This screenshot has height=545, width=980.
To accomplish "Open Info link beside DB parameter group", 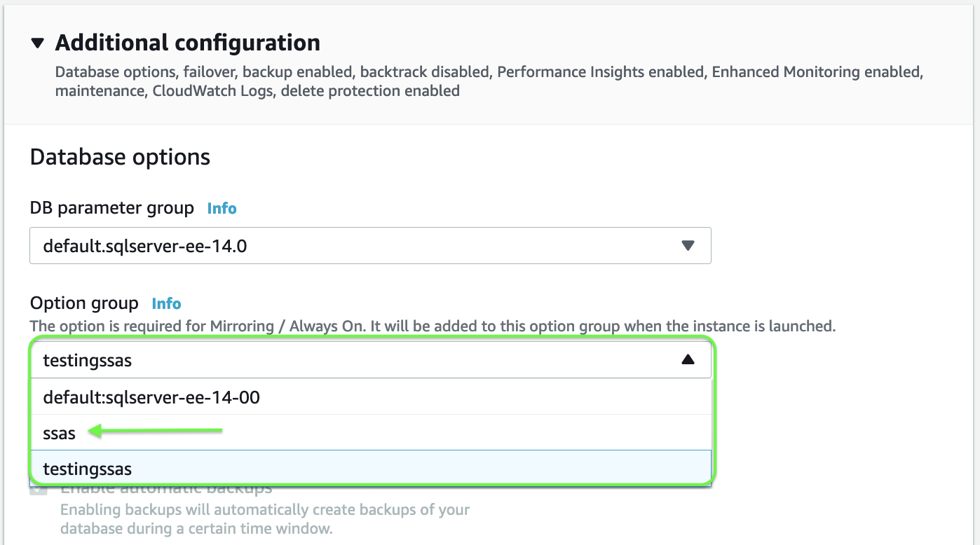I will [x=222, y=209].
